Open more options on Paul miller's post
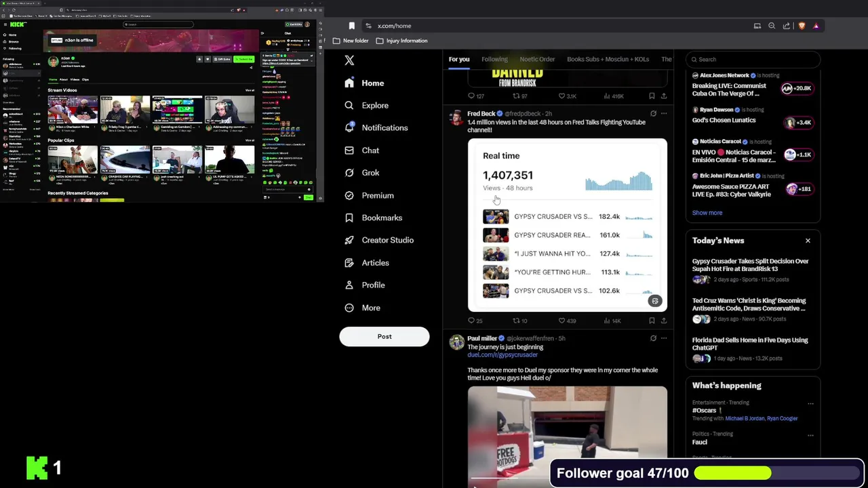Image resolution: width=868 pixels, height=488 pixels. pyautogui.click(x=664, y=338)
